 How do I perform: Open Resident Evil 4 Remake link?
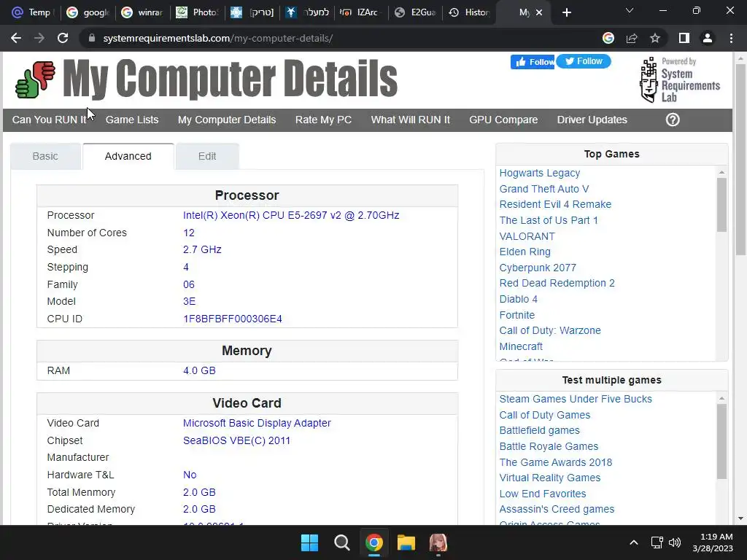[x=555, y=204]
